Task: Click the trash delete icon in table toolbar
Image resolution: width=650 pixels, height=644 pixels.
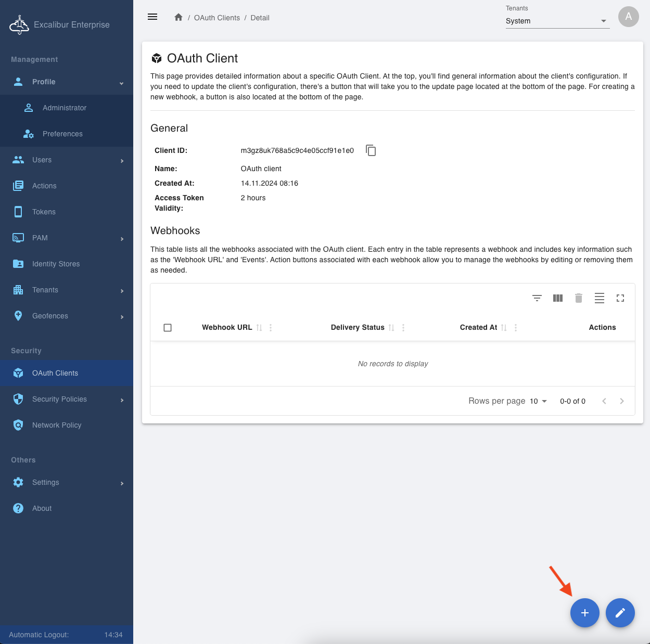Action: click(x=578, y=298)
